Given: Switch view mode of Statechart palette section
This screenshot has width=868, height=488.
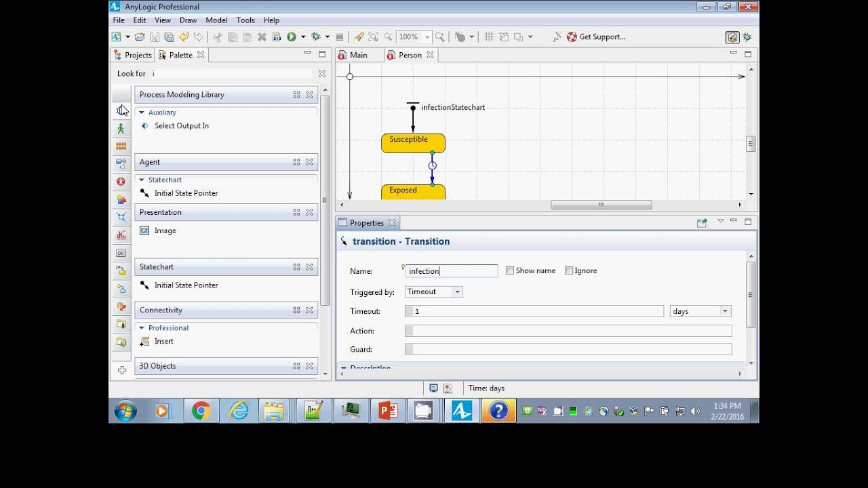Looking at the screenshot, I should tap(296, 267).
